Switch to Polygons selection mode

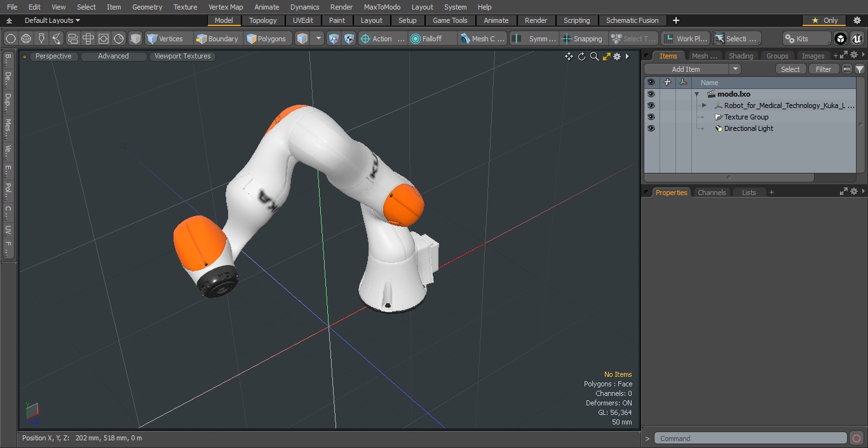[267, 39]
